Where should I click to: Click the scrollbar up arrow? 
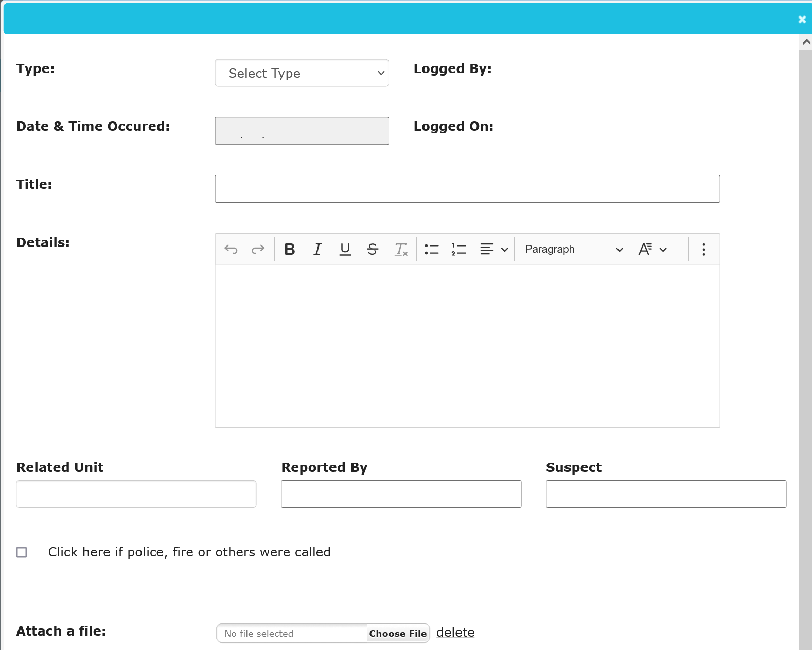tap(806, 42)
